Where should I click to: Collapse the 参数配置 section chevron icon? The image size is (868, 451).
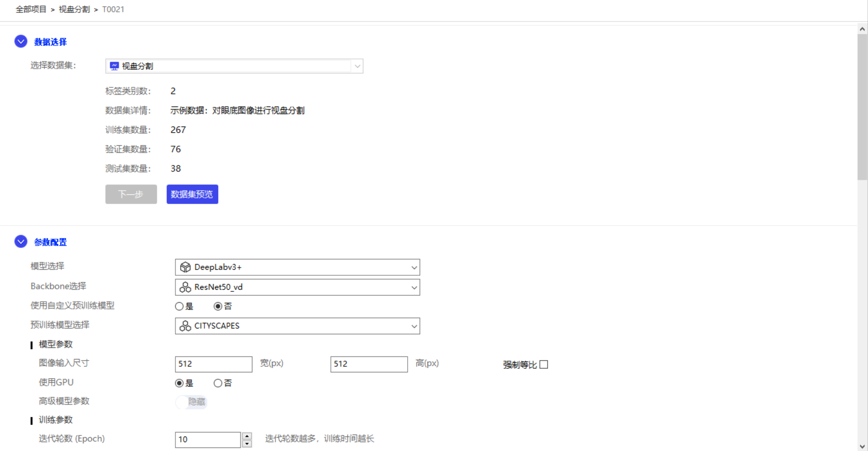tap(21, 241)
